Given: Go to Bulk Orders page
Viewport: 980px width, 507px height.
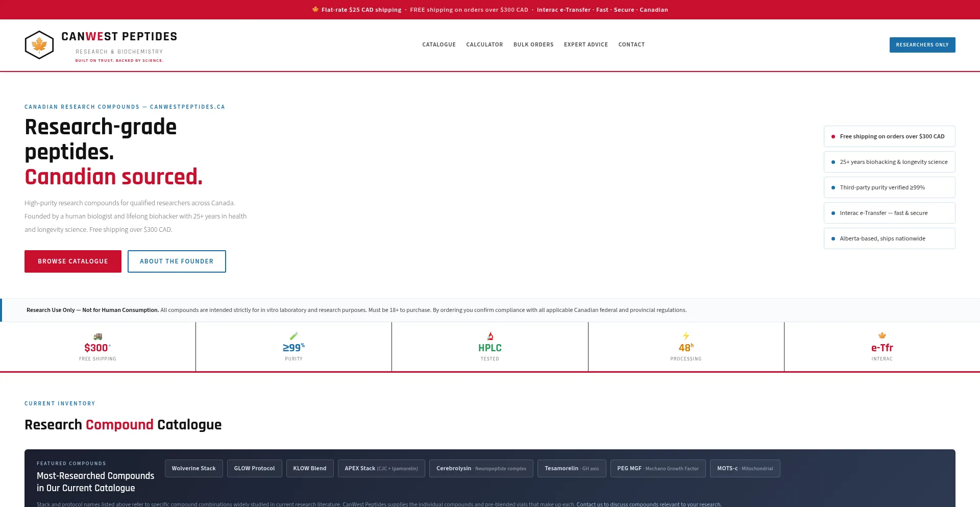Looking at the screenshot, I should point(533,45).
